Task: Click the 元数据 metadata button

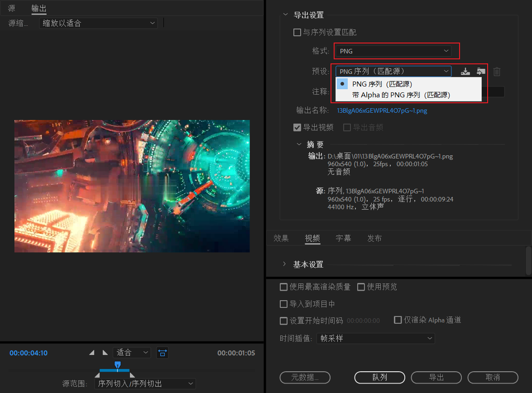Action: point(305,378)
